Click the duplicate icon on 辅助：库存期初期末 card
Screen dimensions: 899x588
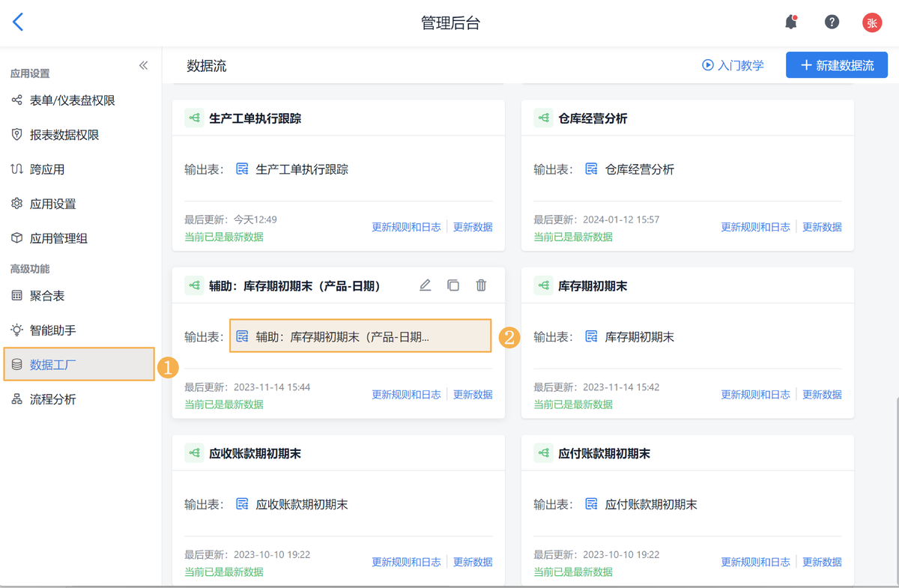pos(452,285)
